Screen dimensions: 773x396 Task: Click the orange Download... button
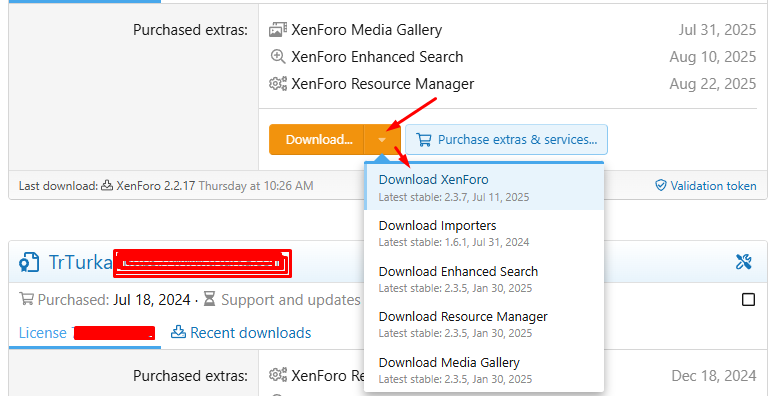[316, 140]
